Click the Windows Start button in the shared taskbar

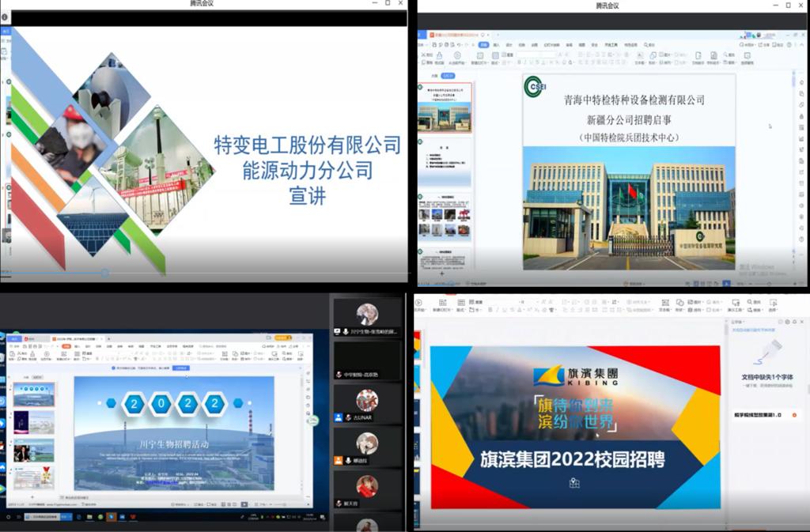coord(8,516)
